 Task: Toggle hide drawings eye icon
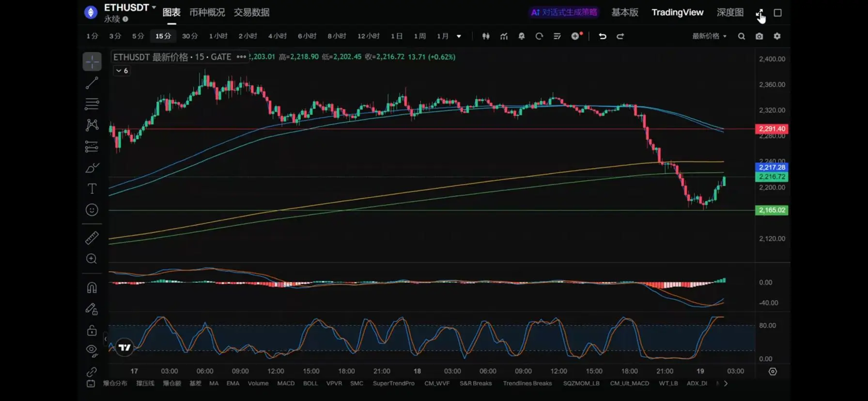[x=92, y=350]
